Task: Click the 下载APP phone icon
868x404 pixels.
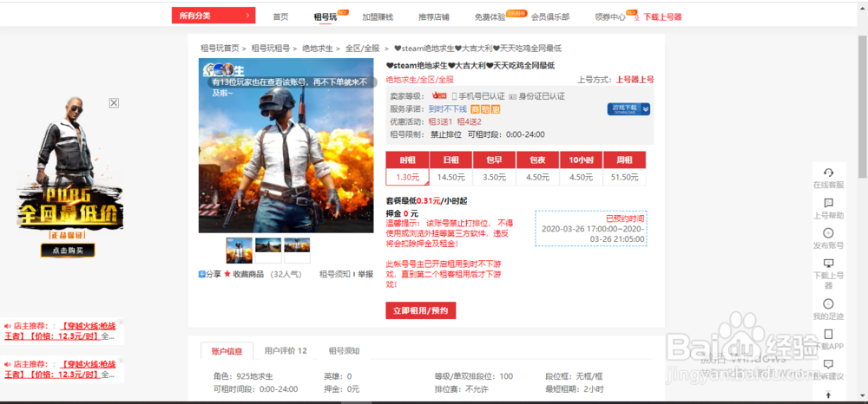Action: pos(828,334)
